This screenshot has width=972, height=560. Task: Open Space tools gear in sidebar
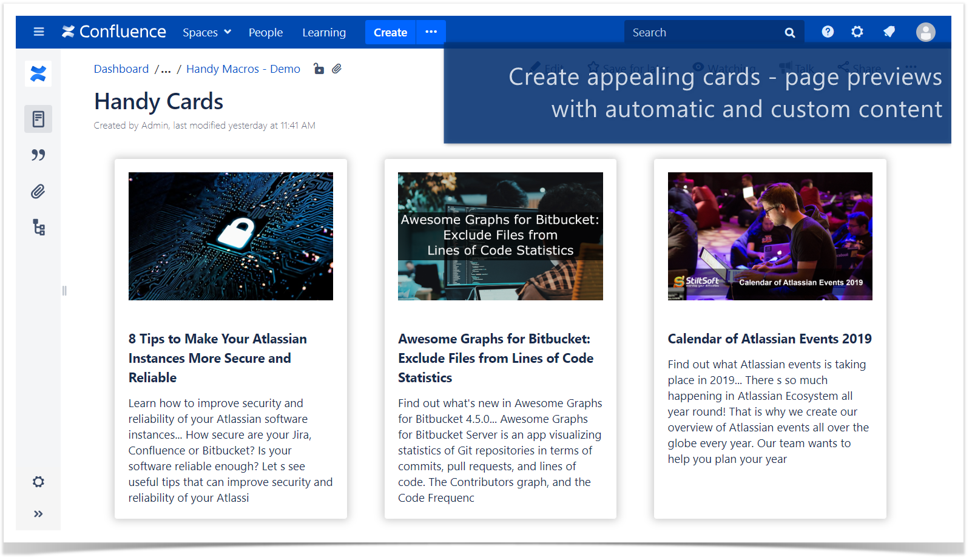click(38, 482)
